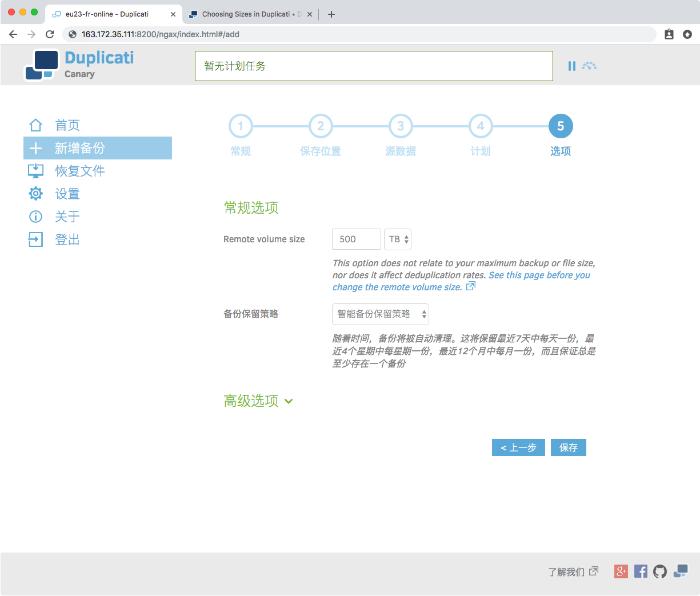The width and height of the screenshot is (700, 596).
Task: Click the Duplicati icon in the footer
Action: [x=680, y=571]
